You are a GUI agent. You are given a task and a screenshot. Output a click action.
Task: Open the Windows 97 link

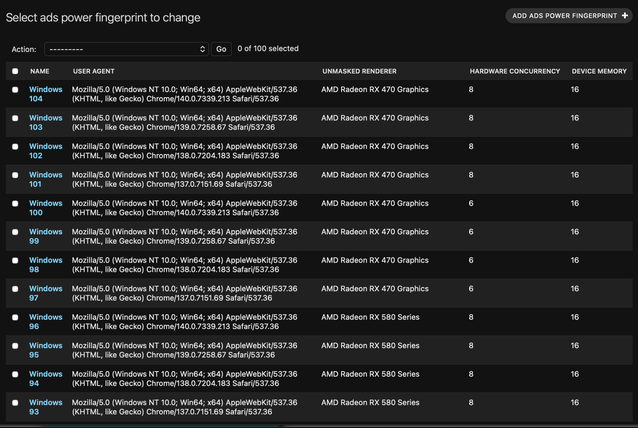46,293
